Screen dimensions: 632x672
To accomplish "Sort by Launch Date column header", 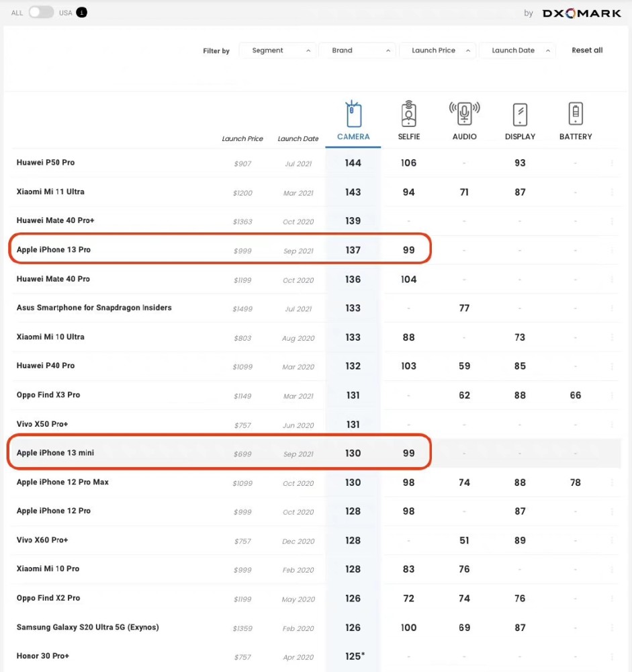I will 298,139.
